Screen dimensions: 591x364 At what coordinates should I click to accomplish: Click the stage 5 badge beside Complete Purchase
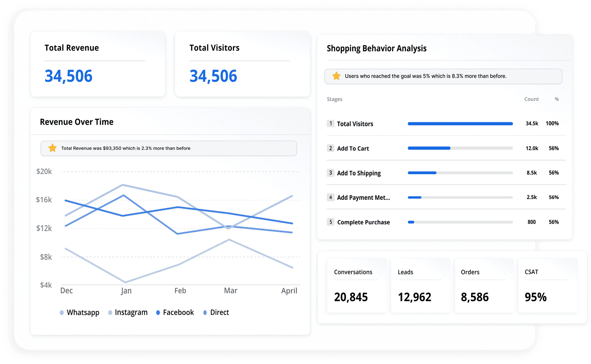pyautogui.click(x=330, y=222)
